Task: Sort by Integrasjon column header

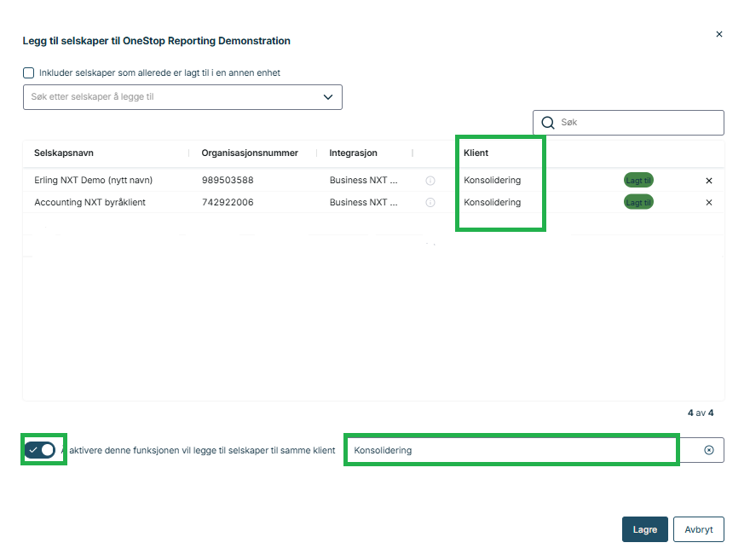Action: pyautogui.click(x=354, y=153)
